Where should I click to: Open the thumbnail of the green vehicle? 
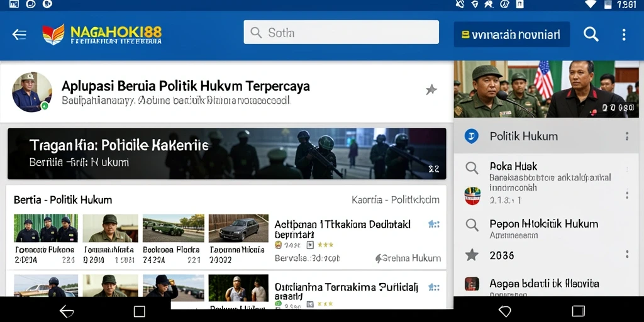point(174,228)
